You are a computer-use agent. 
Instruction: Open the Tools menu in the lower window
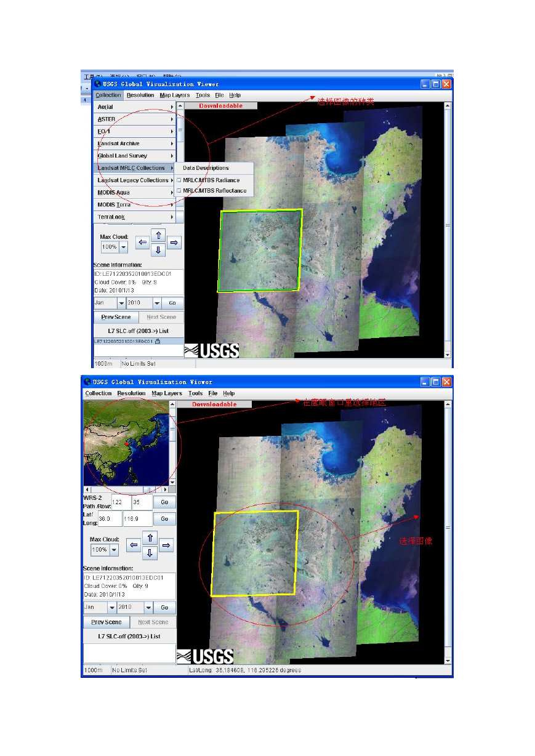(x=195, y=393)
